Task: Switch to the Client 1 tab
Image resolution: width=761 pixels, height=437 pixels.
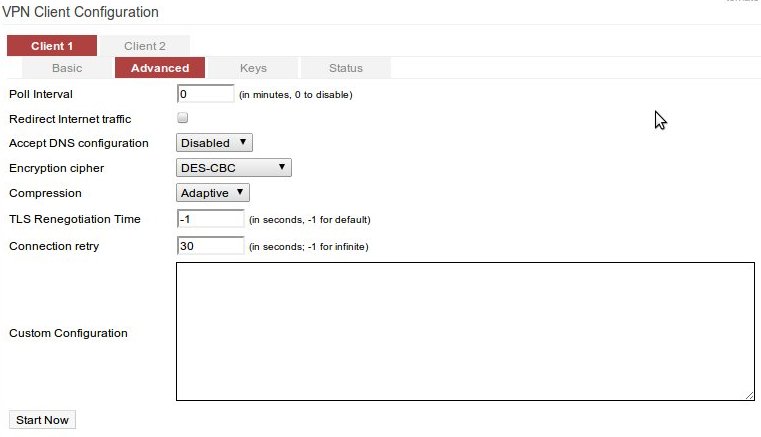Action: [52, 46]
